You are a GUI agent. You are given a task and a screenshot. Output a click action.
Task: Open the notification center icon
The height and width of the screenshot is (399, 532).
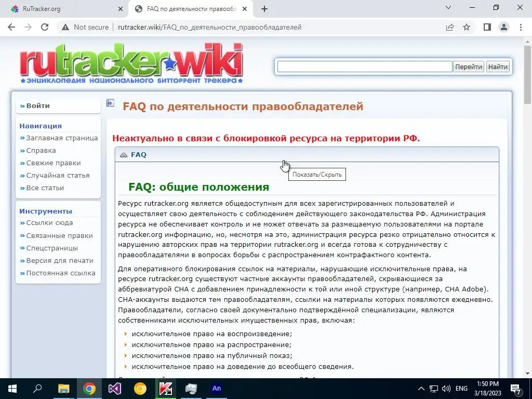(516, 389)
